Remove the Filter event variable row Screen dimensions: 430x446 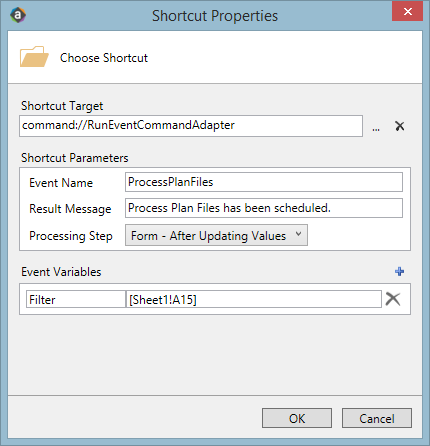coord(393,299)
